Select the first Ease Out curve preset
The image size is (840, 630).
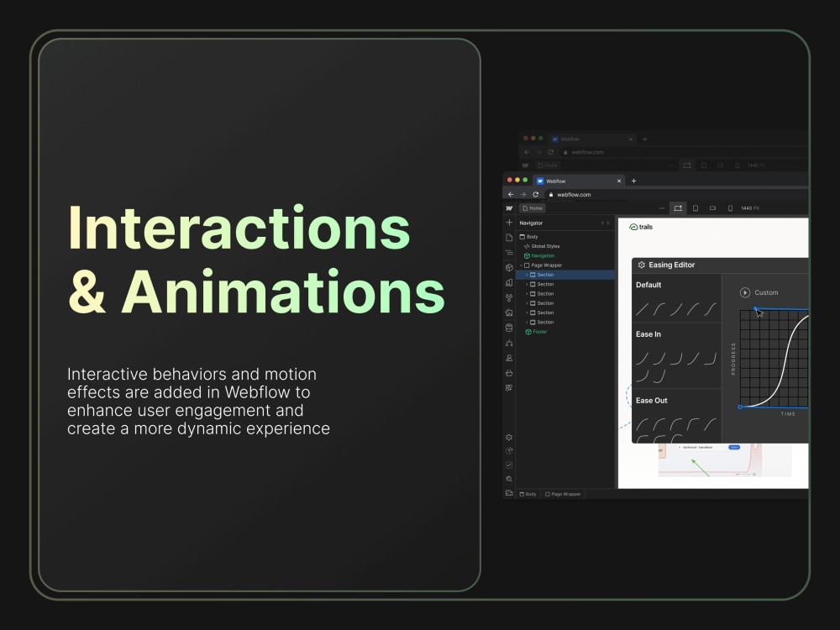click(643, 425)
